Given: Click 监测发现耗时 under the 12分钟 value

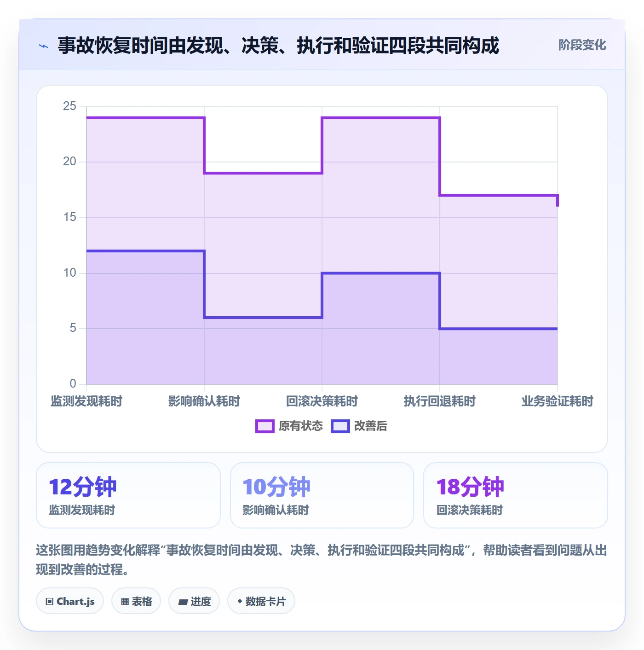Looking at the screenshot, I should coord(82,510).
